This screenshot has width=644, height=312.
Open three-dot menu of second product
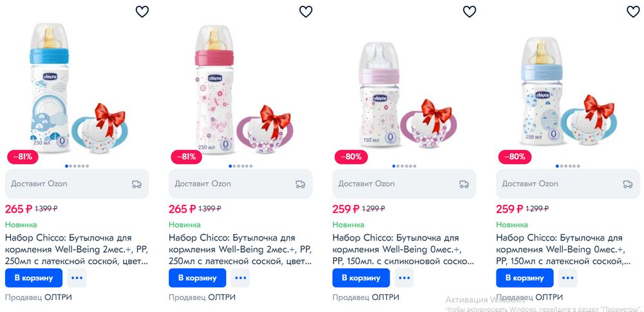[x=240, y=278]
